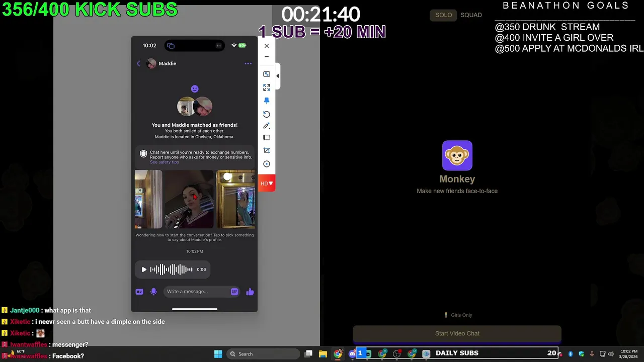Toggle the Girls Only filter
644x362 pixels.
458,315
